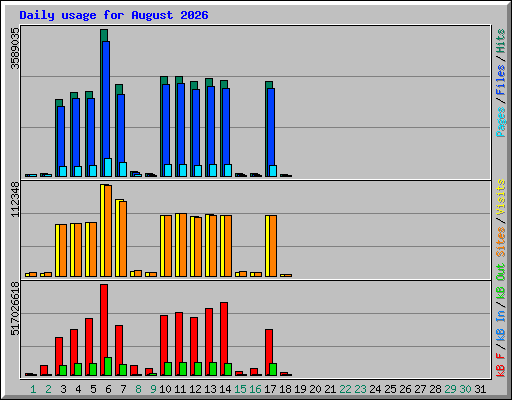The image size is (512, 400).
Task: Click day 14 on the x-axis
Action: [225, 389]
